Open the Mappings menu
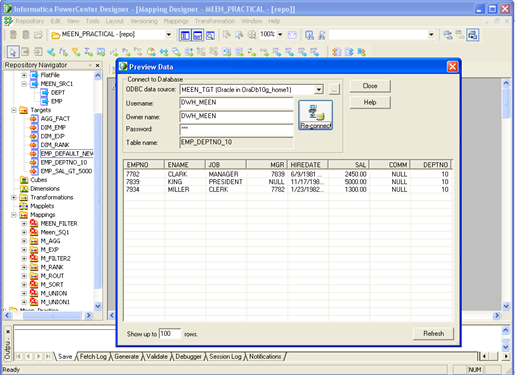Image resolution: width=515 pixels, height=375 pixels. [x=176, y=21]
